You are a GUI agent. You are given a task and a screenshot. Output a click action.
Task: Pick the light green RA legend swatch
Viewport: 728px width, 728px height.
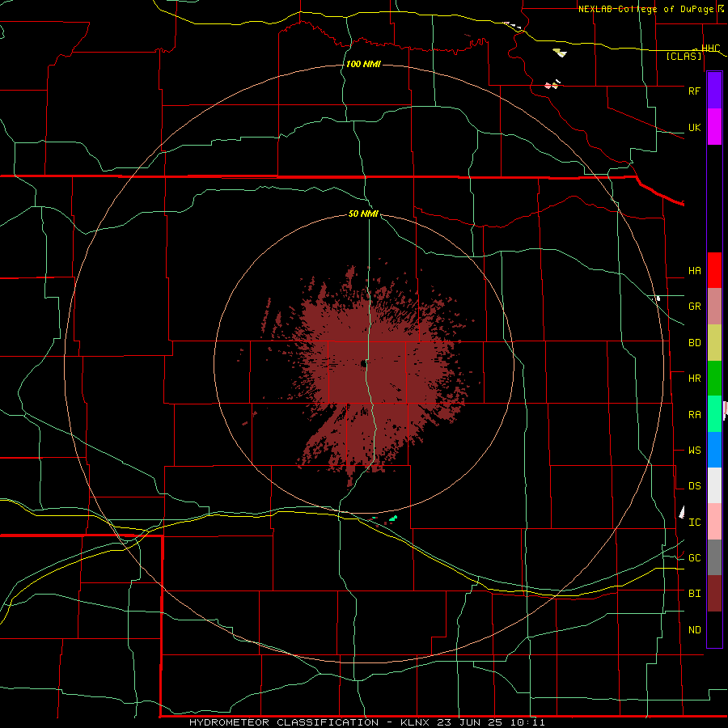pos(714,414)
